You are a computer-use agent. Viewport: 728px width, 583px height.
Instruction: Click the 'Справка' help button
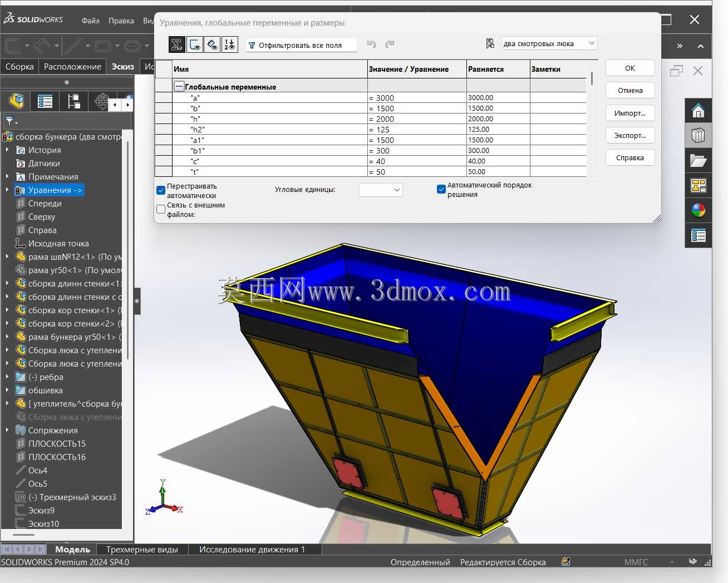tap(630, 157)
